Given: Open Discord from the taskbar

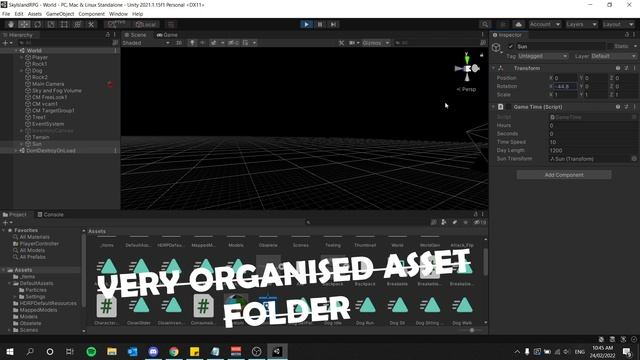Looking at the screenshot, I should [153, 351].
